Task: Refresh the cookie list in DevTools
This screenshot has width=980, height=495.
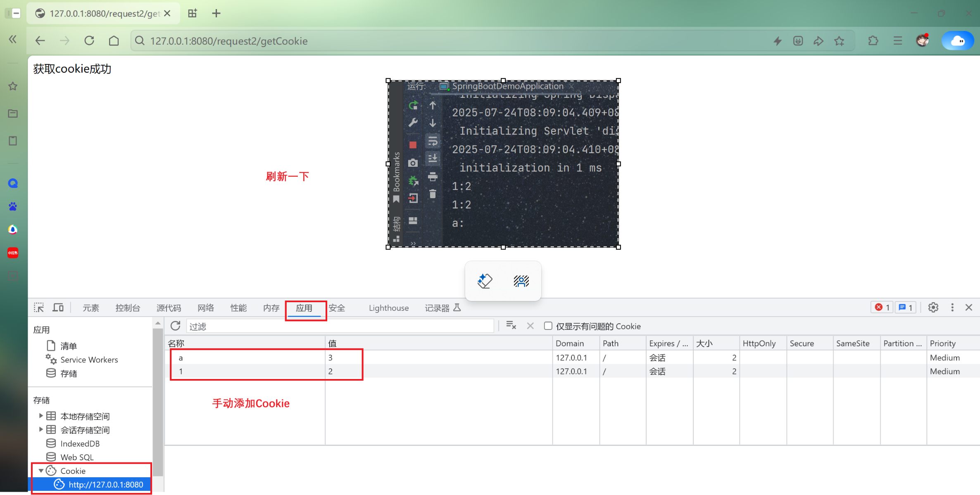Action: pyautogui.click(x=175, y=326)
